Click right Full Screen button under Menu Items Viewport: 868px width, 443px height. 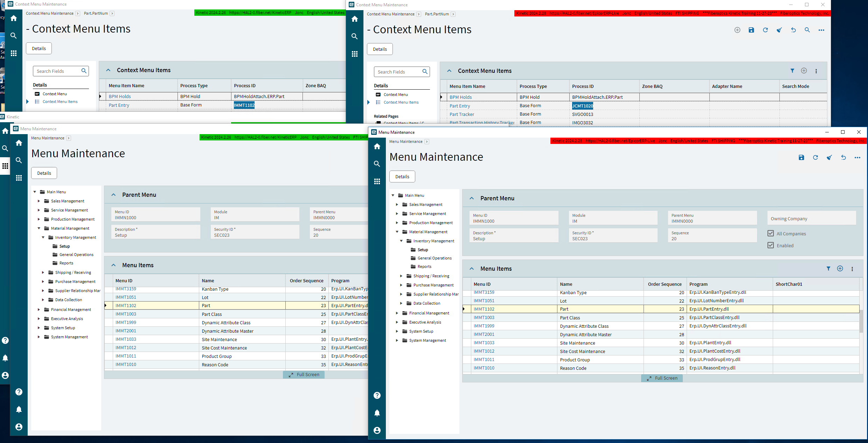[x=662, y=378]
